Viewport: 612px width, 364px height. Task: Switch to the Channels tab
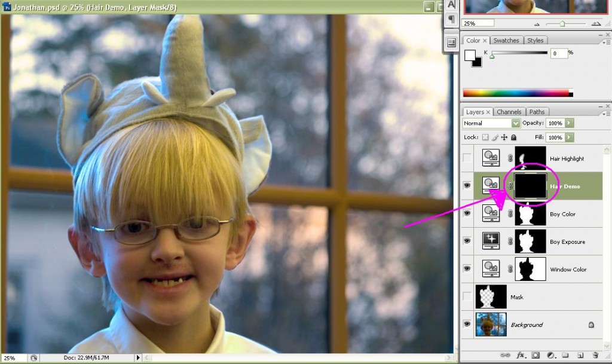click(509, 112)
